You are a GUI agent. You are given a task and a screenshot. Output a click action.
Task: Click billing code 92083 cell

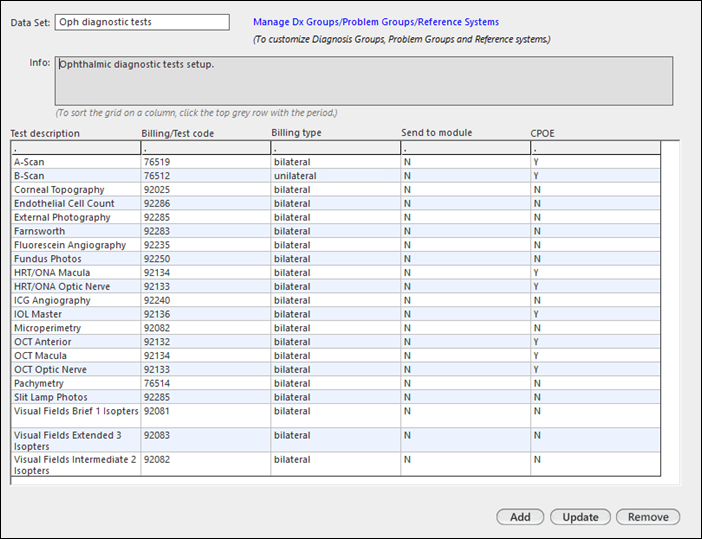point(205,441)
